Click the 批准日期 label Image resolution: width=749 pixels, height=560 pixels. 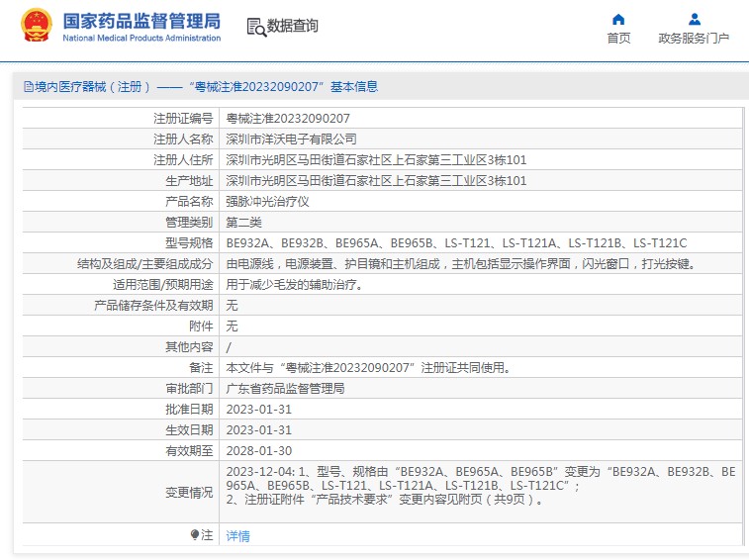tap(189, 410)
